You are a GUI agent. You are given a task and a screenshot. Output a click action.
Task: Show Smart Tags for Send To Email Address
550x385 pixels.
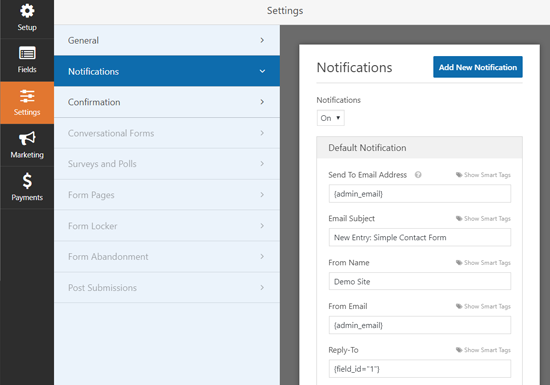click(487, 175)
